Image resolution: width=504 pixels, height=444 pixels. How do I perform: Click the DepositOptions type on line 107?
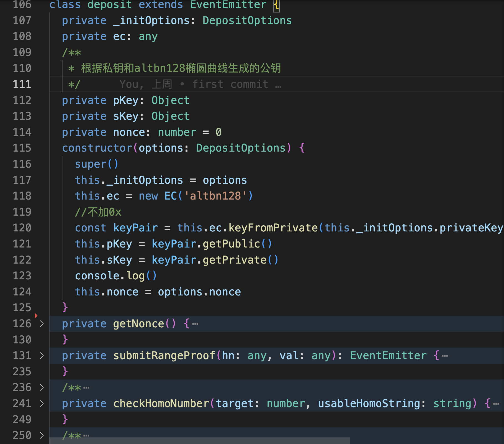247,21
